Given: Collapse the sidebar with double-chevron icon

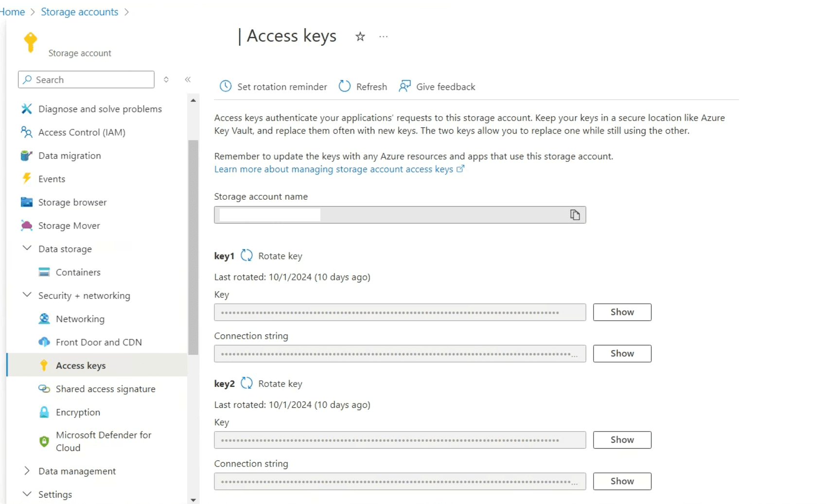Looking at the screenshot, I should 188,80.
